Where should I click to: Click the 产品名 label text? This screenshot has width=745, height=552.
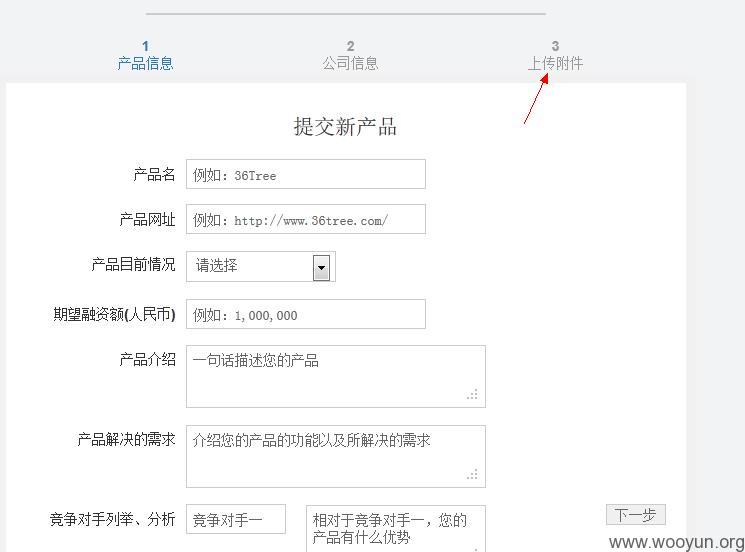coord(154,174)
